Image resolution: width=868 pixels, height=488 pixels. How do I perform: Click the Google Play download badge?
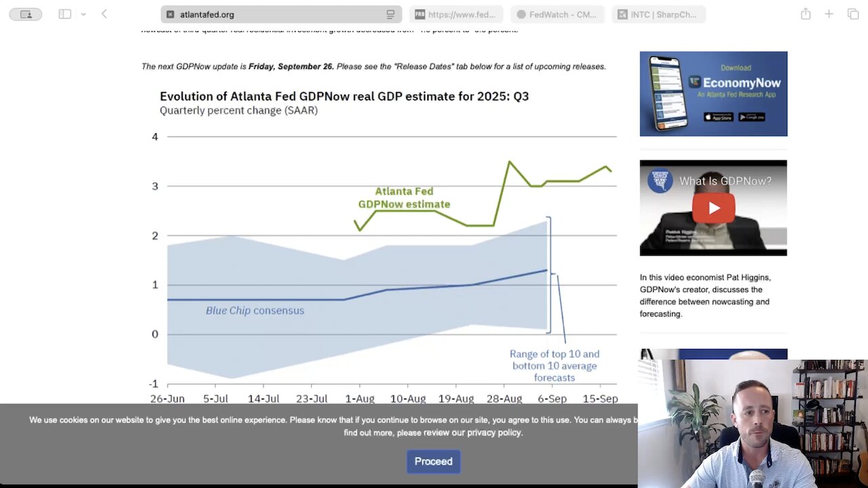click(751, 117)
